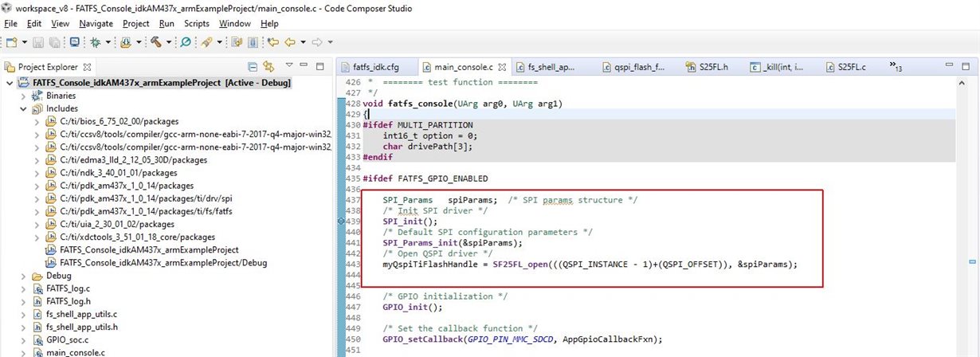Screen dimensions: 980x357
Task: Select fs_shell_app_utils.c in Project Explorer
Action: click(x=81, y=314)
